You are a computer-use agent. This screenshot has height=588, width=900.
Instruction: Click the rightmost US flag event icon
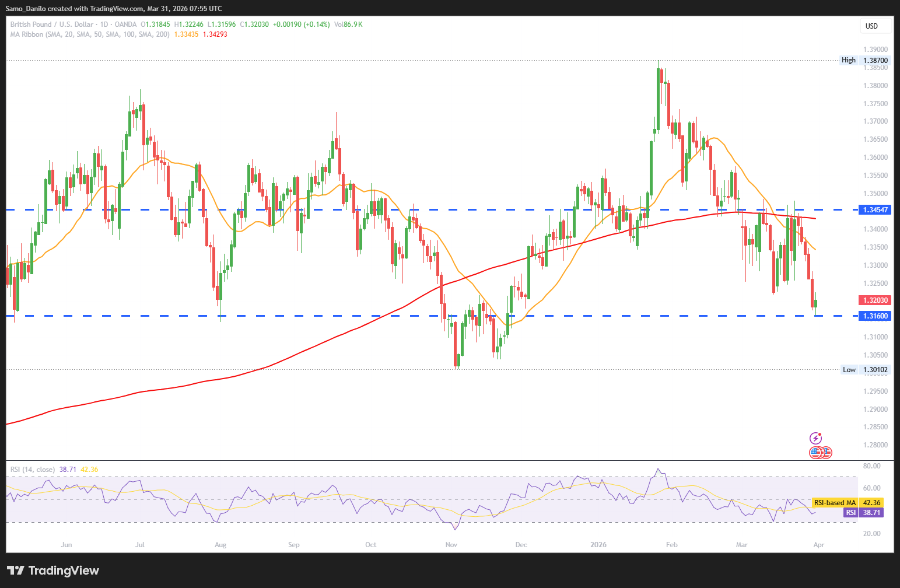pos(827,452)
